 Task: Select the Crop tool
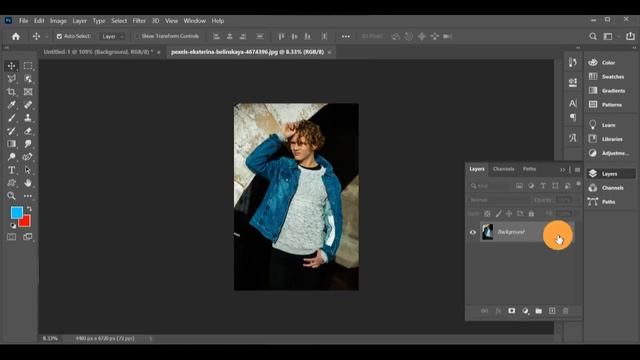pyautogui.click(x=11, y=92)
